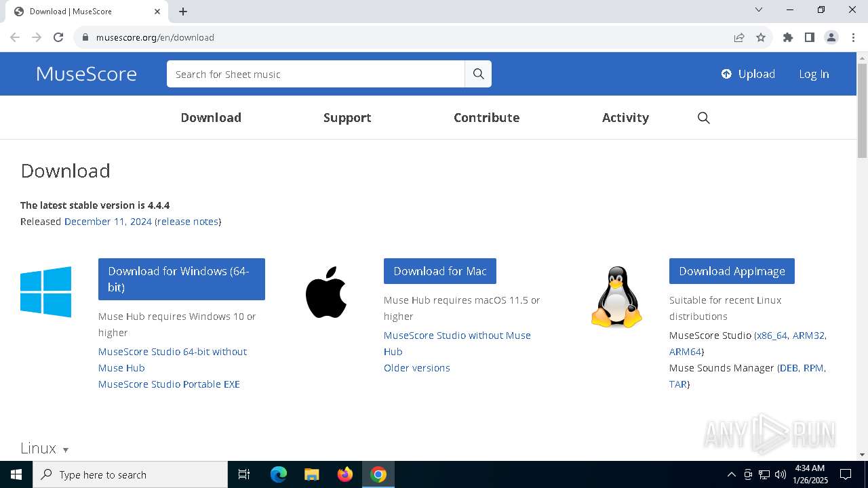
Task: Open the Older versions link
Action: (417, 368)
